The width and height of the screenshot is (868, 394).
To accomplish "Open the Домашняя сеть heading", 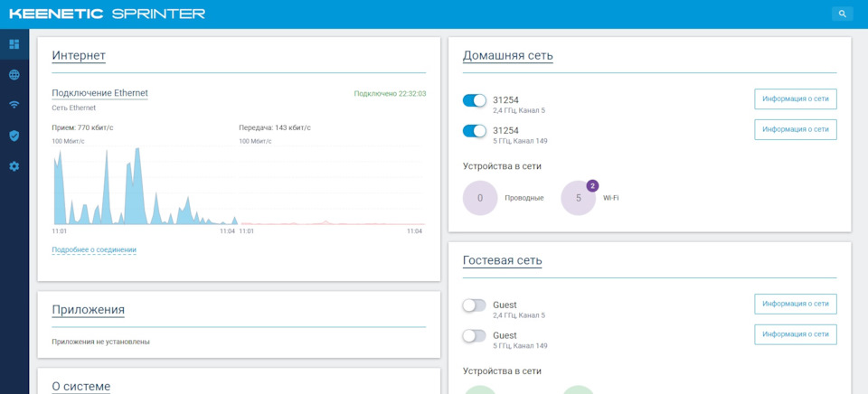I will pyautogui.click(x=507, y=55).
